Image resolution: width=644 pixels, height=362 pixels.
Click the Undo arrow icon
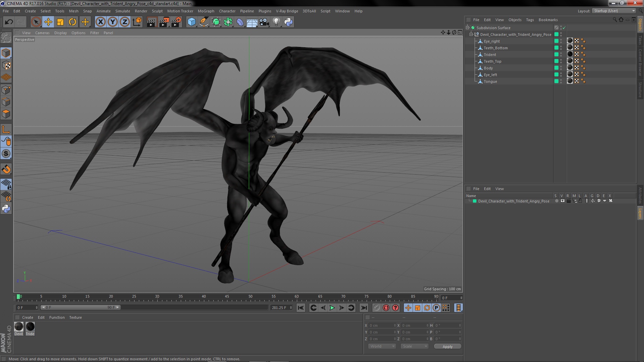point(9,22)
